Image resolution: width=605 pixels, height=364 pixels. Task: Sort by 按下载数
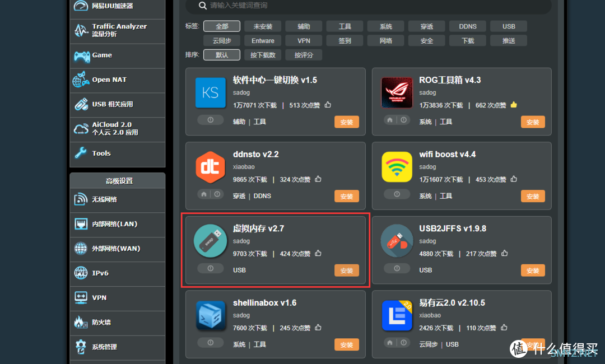coord(263,55)
